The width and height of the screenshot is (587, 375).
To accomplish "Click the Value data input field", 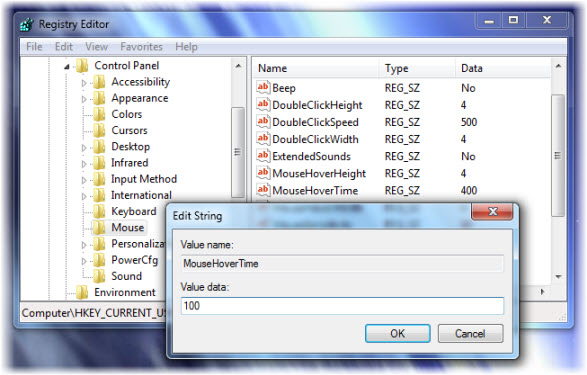I will [x=342, y=306].
